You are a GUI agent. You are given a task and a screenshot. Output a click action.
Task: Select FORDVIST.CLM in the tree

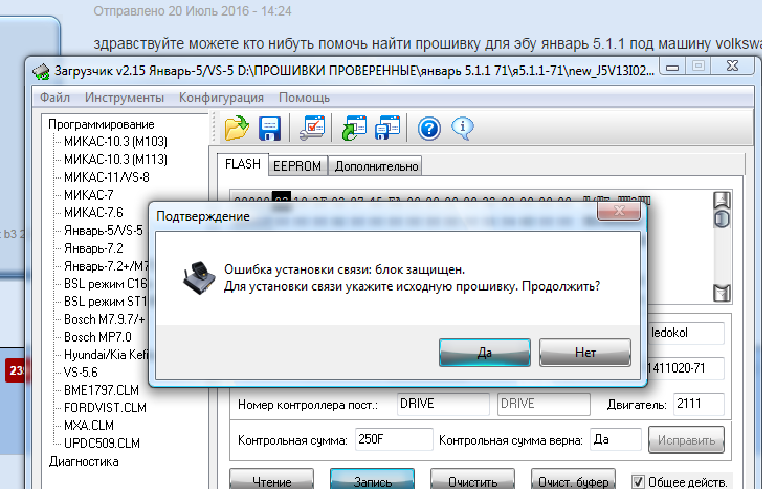point(105,407)
